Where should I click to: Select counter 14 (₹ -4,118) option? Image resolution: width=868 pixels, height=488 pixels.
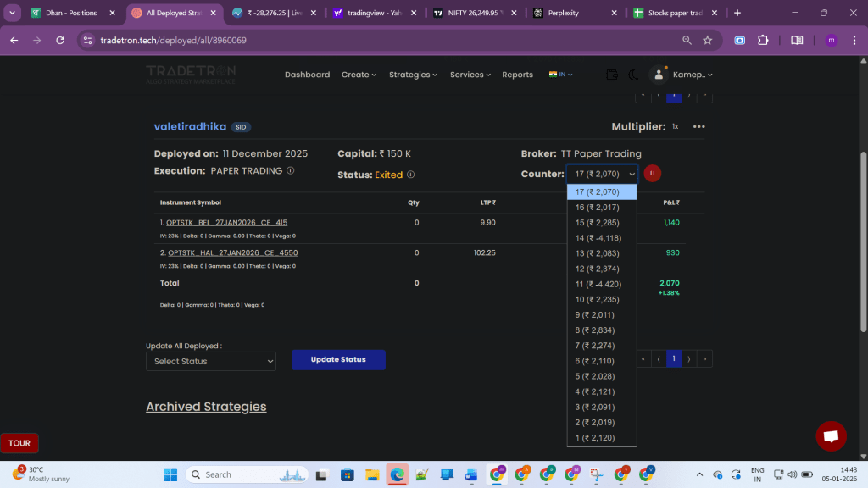click(601, 238)
